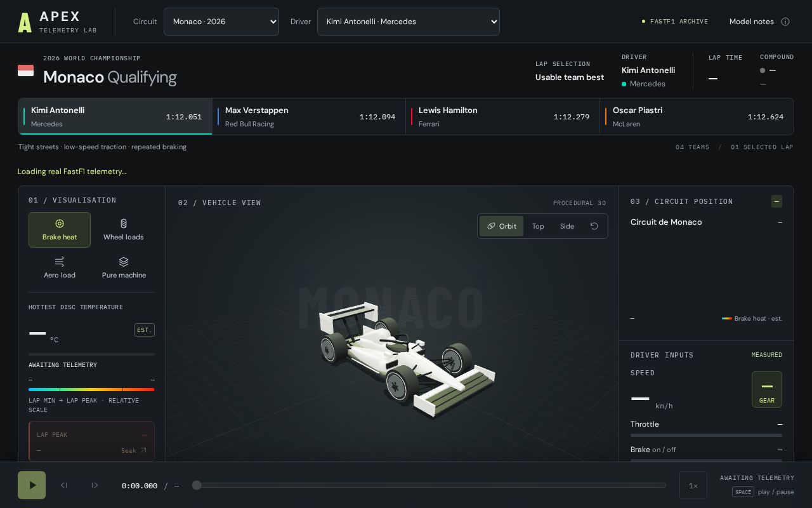Select the Lewis Hamilton lap card
Image resolution: width=812 pixels, height=508 pixels.
(503, 117)
